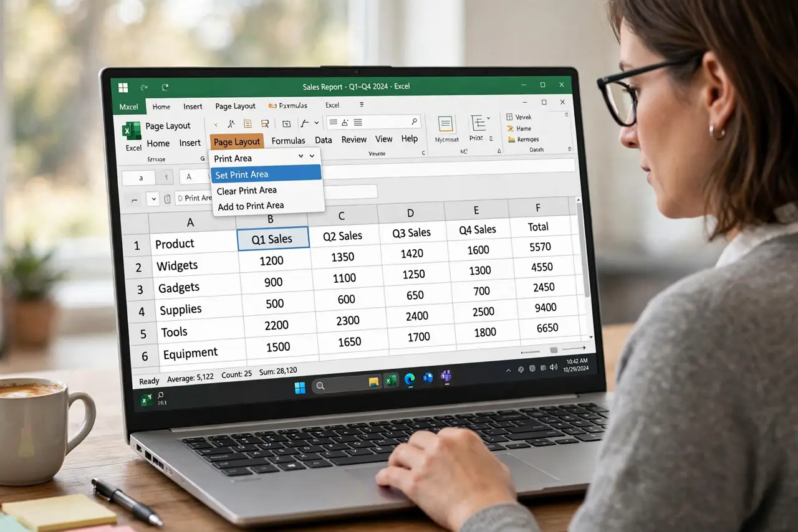The height and width of the screenshot is (532, 798).
Task: Click the search magnifier in ribbon box
Action: 414,121
